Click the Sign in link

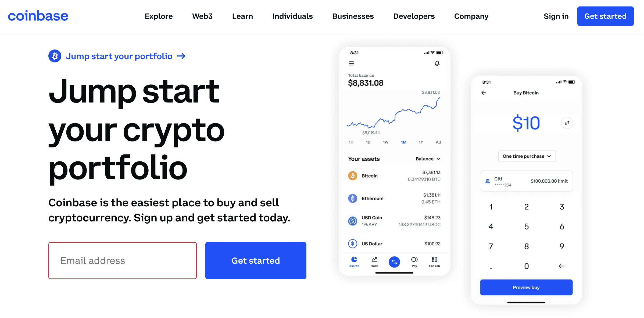555,16
